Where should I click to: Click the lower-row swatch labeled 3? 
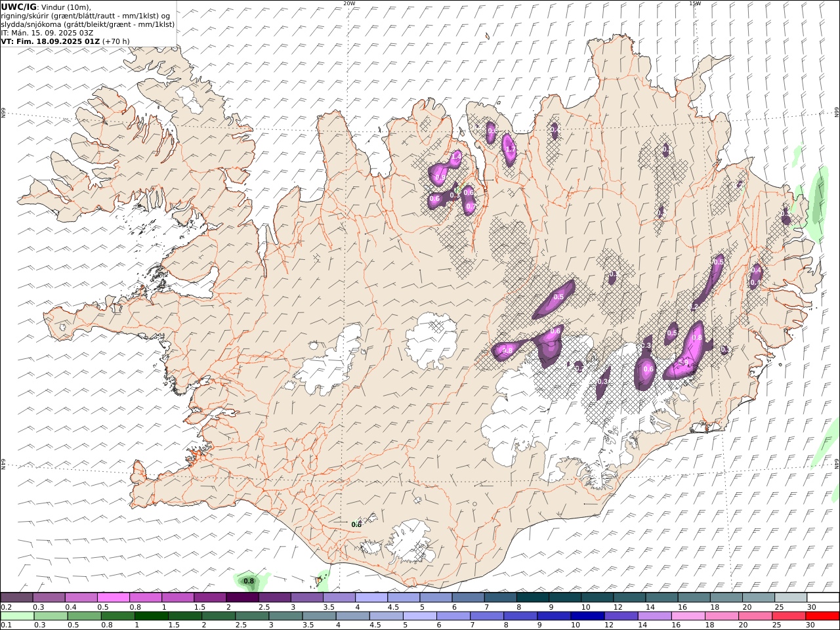(x=285, y=616)
